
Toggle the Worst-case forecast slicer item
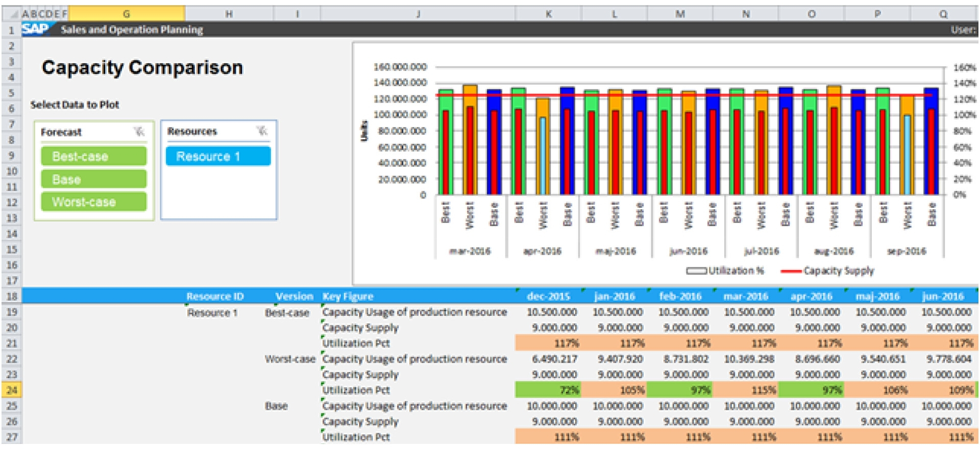tap(94, 202)
